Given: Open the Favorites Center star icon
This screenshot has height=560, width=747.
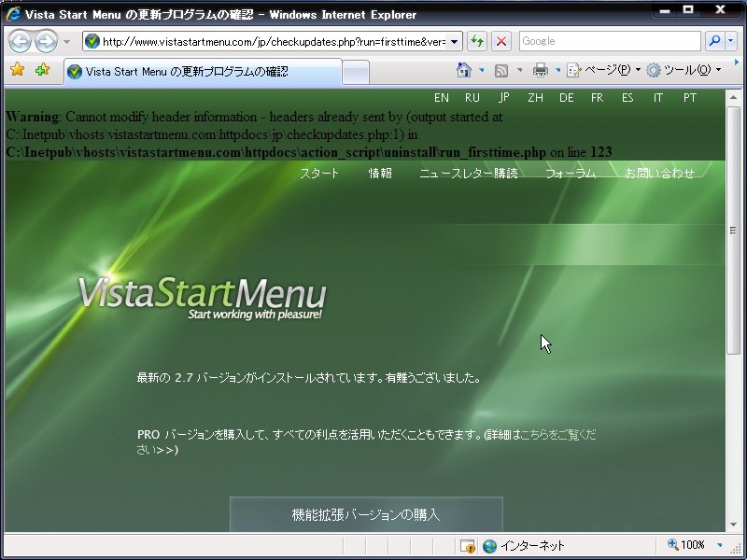Looking at the screenshot, I should pyautogui.click(x=17, y=70).
